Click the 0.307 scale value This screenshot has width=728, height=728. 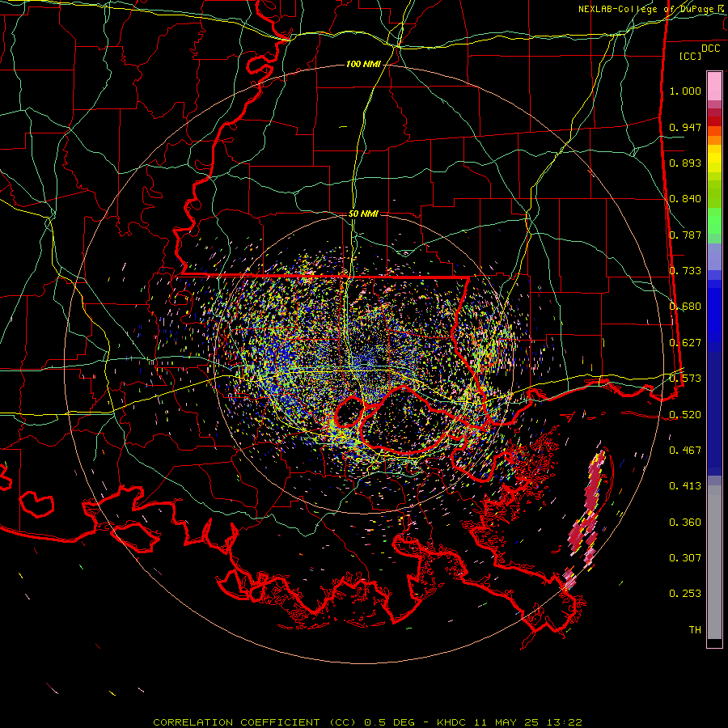click(685, 558)
